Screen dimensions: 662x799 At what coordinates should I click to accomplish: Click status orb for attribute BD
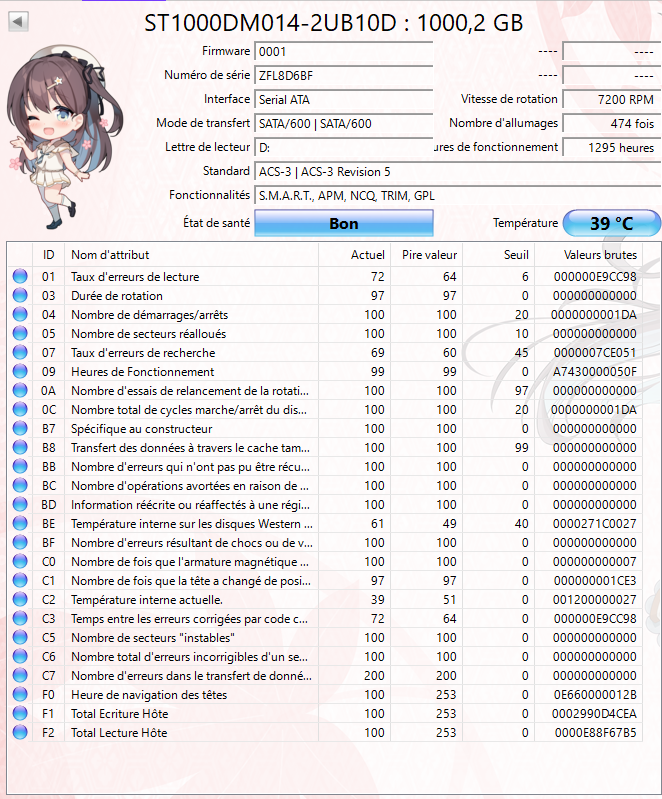click(20, 504)
